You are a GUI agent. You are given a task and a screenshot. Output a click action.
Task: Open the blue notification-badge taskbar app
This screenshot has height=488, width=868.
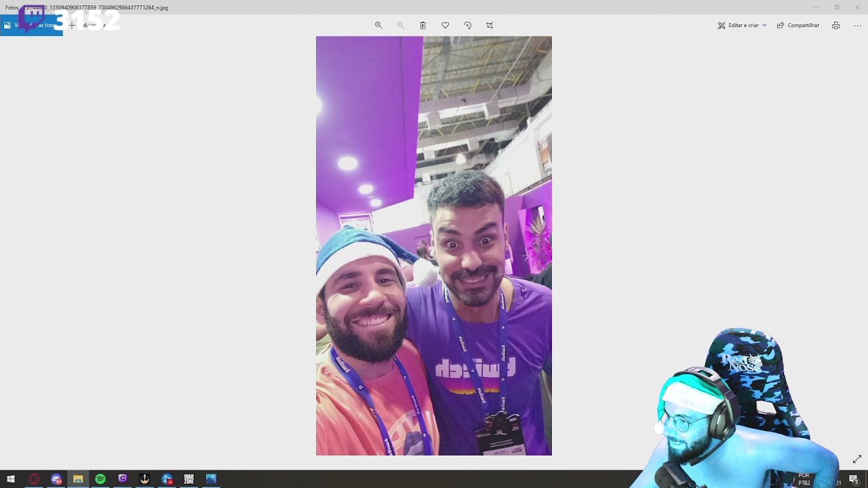click(x=167, y=479)
